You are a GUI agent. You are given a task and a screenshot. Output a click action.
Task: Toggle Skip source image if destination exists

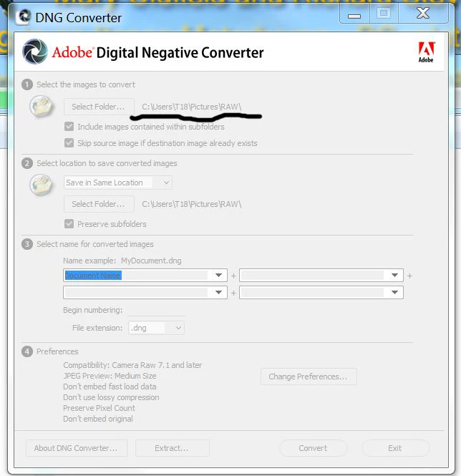pos(69,142)
